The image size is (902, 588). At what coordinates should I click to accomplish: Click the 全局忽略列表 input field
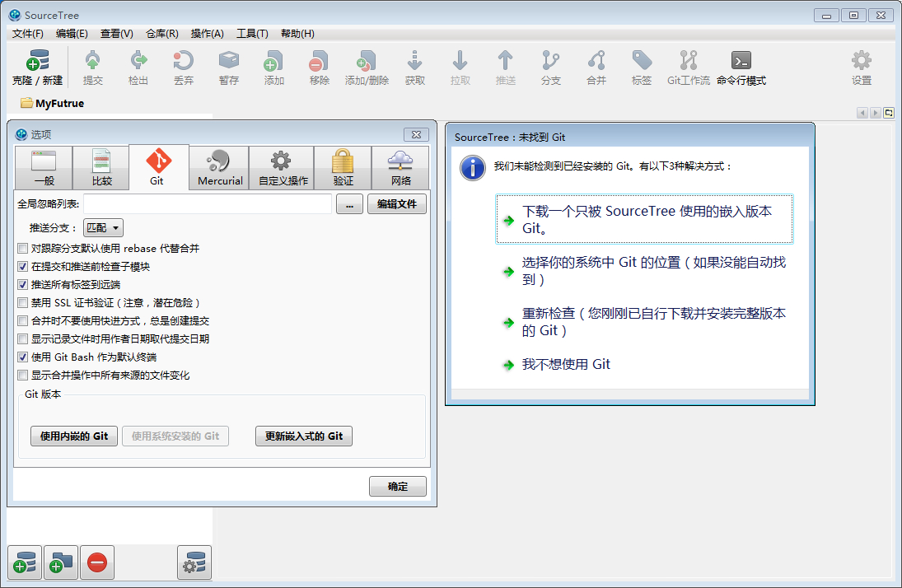208,204
